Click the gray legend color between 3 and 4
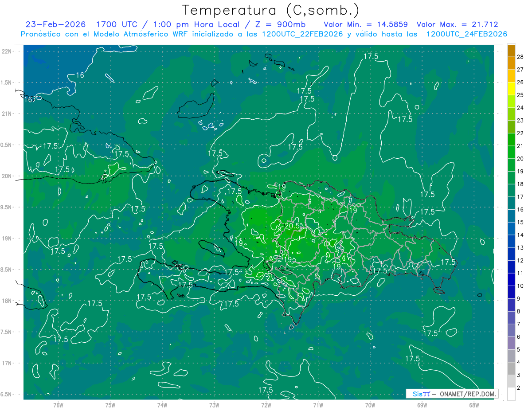The width and height of the screenshot is (532, 411). 511,369
